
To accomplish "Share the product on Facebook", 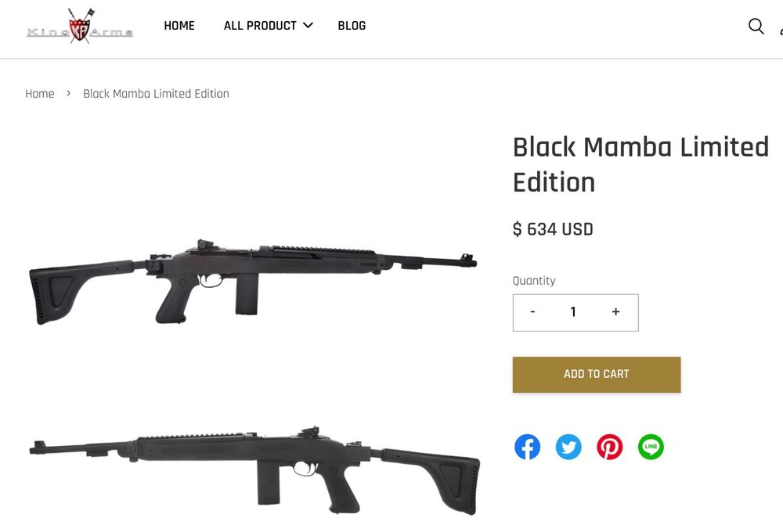I will (x=527, y=447).
